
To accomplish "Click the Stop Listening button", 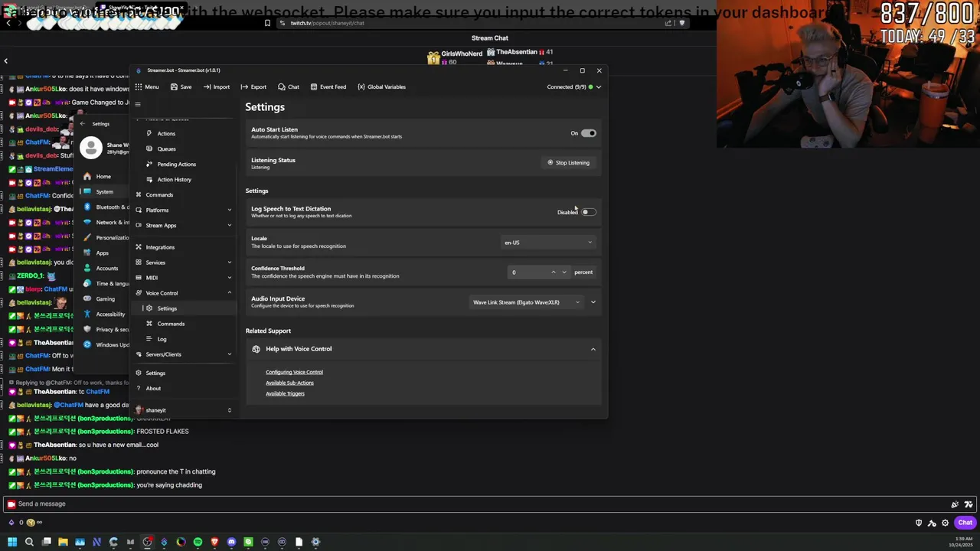I will click(569, 162).
